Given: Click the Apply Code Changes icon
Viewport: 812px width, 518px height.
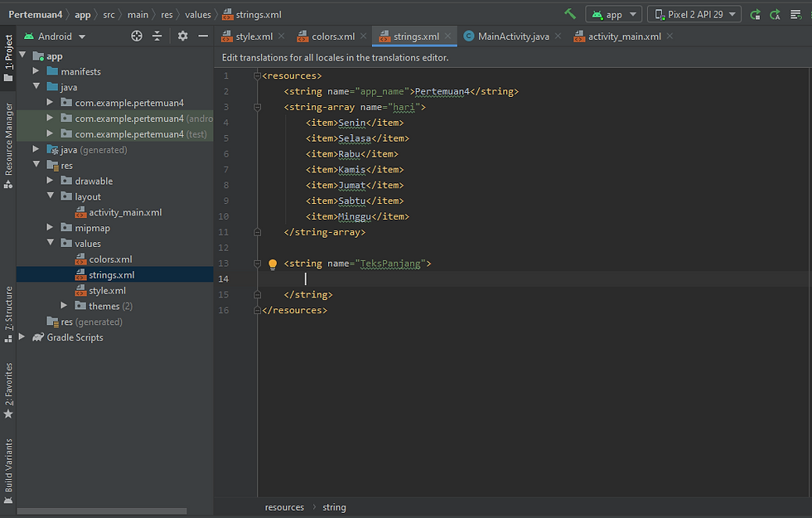Looking at the screenshot, I should [775, 15].
